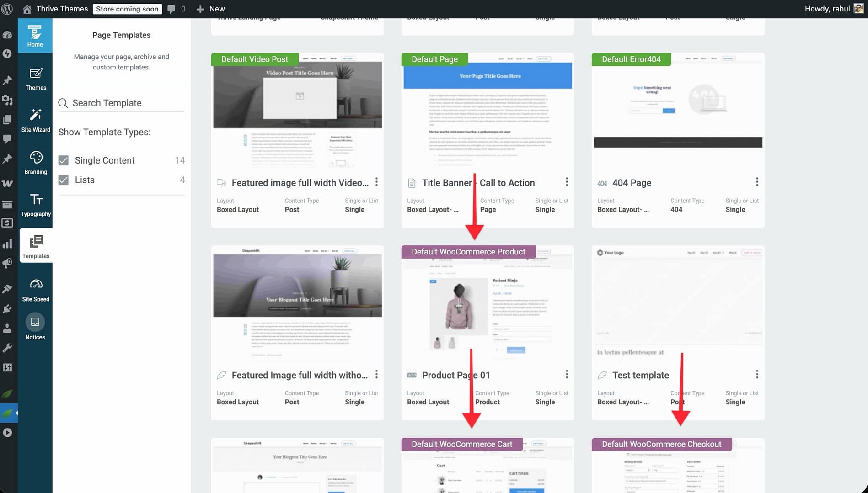Uncheck the Single Content checkbox
868x493 pixels.
pos(64,160)
